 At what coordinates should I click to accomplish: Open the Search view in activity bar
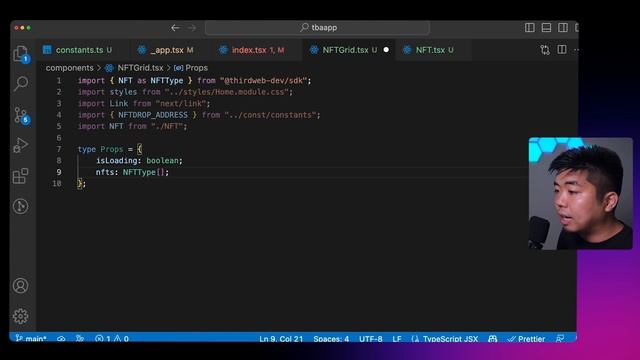[20, 84]
